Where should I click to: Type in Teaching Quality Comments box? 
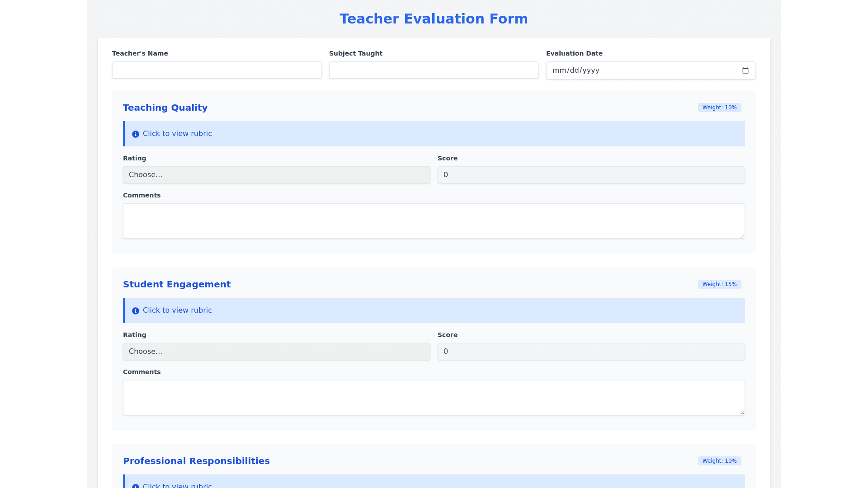tap(434, 221)
